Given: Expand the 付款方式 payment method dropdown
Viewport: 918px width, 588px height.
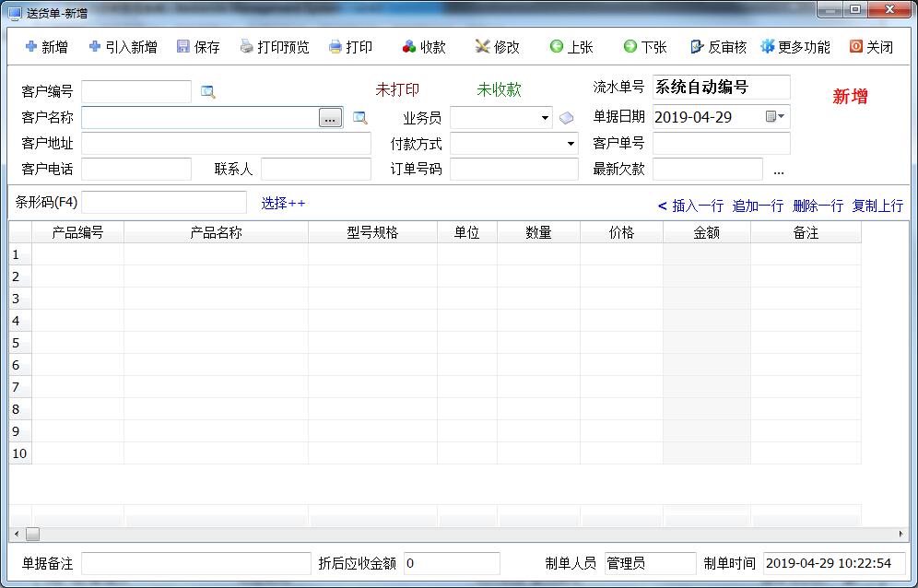Looking at the screenshot, I should tap(571, 144).
